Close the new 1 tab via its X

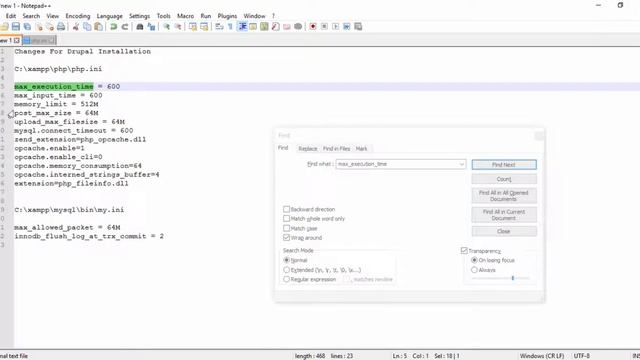(x=16, y=40)
